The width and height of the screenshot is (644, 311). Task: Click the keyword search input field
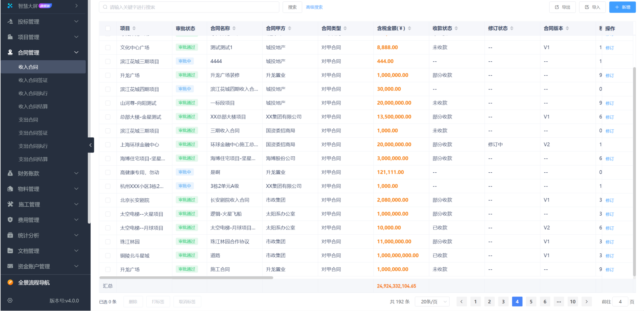click(189, 7)
